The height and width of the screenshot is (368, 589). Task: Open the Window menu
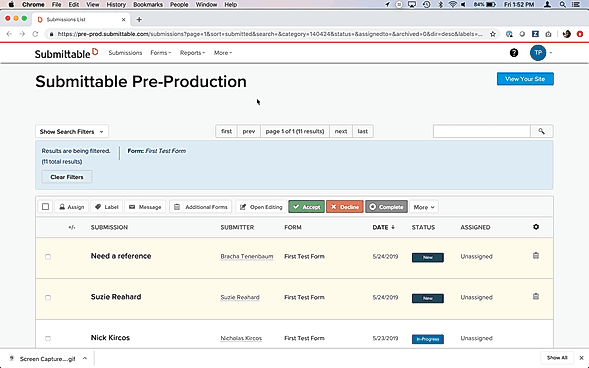click(x=206, y=5)
